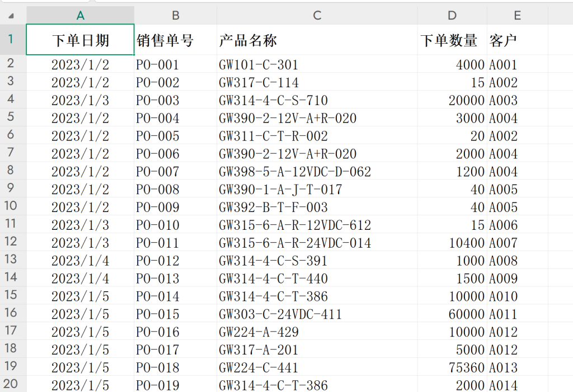Select column E header
The height and width of the screenshot is (392, 573).
pos(517,15)
